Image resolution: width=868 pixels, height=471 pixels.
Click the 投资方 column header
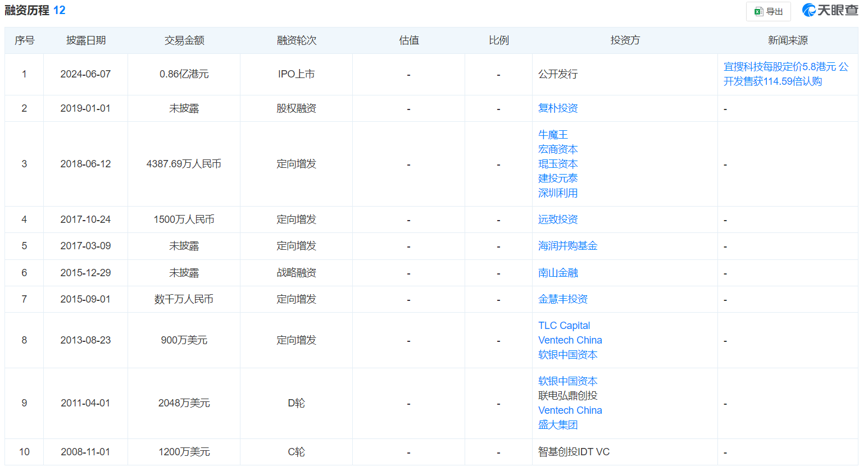[x=625, y=40]
